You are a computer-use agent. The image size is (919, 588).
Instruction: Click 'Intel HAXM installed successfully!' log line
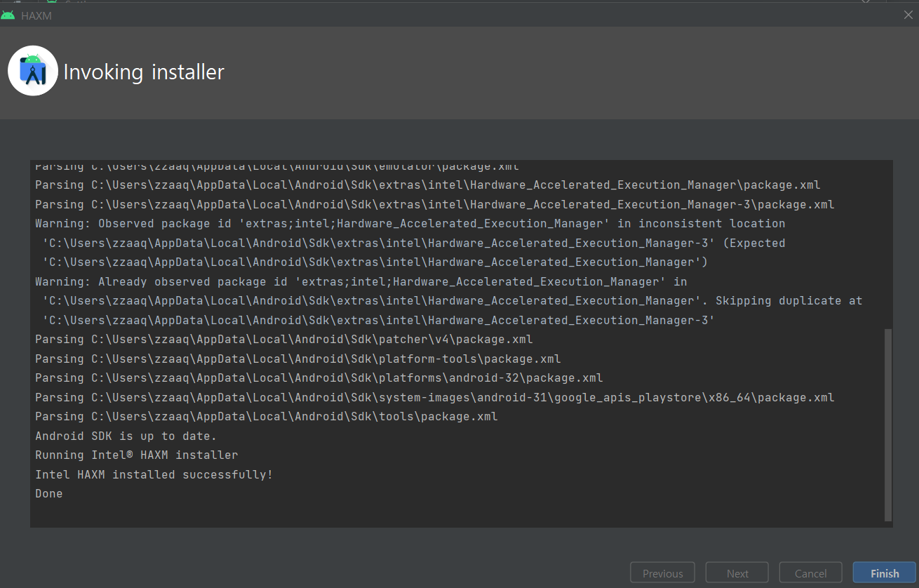coord(154,475)
